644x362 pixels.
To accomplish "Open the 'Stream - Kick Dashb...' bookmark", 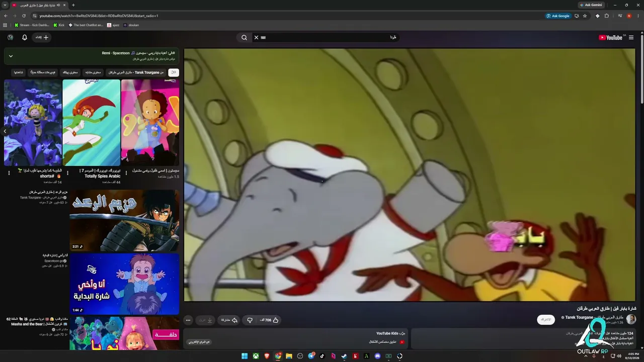I will coord(32,25).
